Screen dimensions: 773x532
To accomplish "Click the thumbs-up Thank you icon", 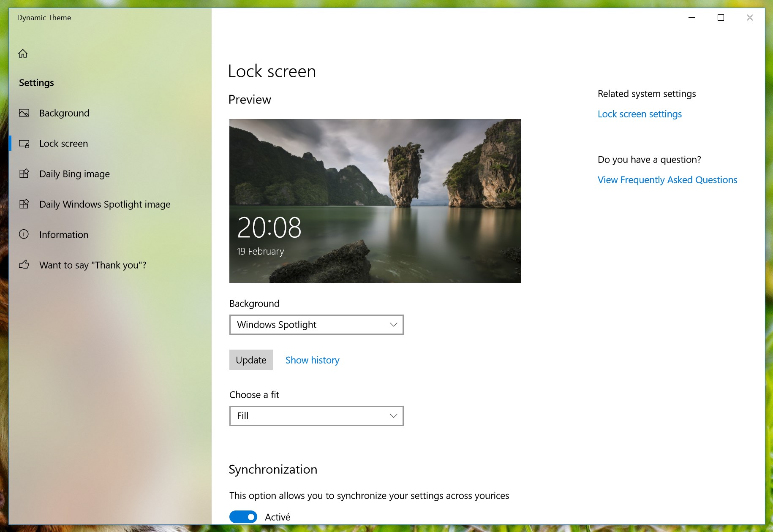I will pos(24,264).
